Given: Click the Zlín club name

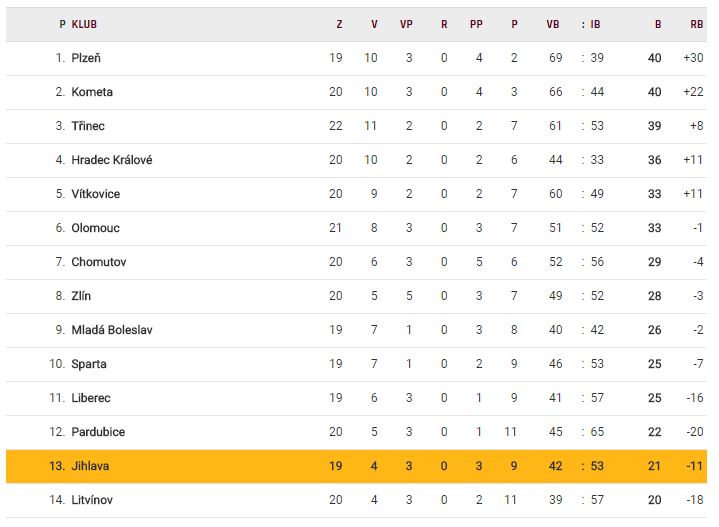Looking at the screenshot, I should tap(81, 296).
